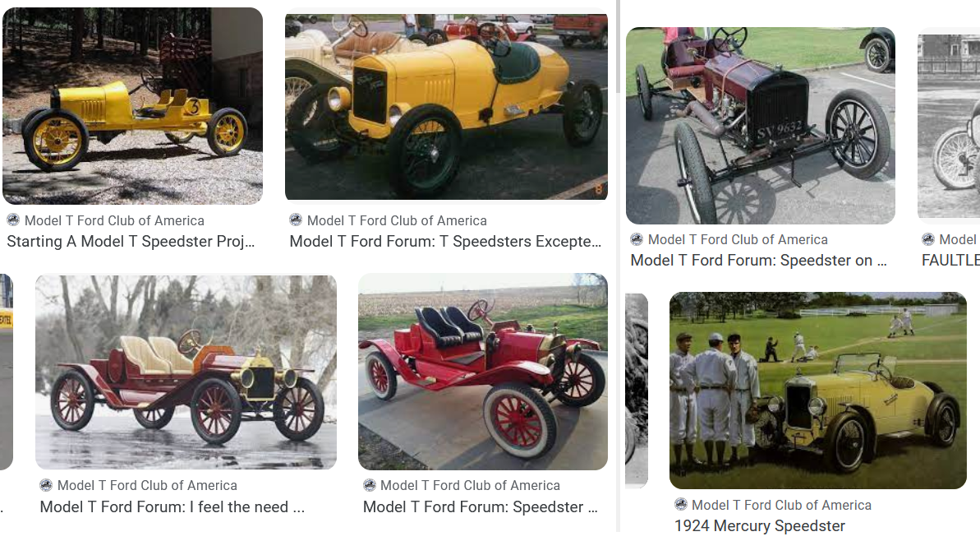Click the '1924 Mercury Speedster' title link

(x=760, y=526)
